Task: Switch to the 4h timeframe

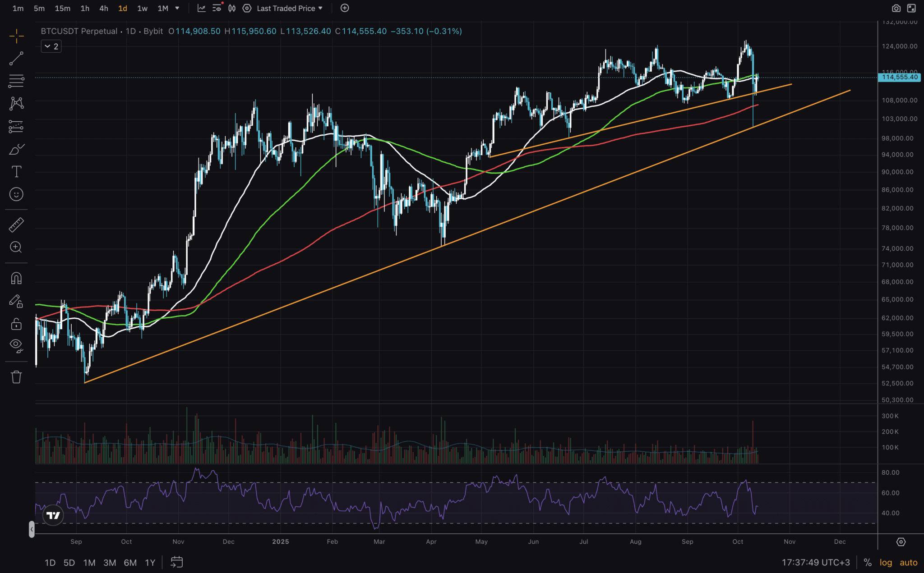Action: click(104, 8)
